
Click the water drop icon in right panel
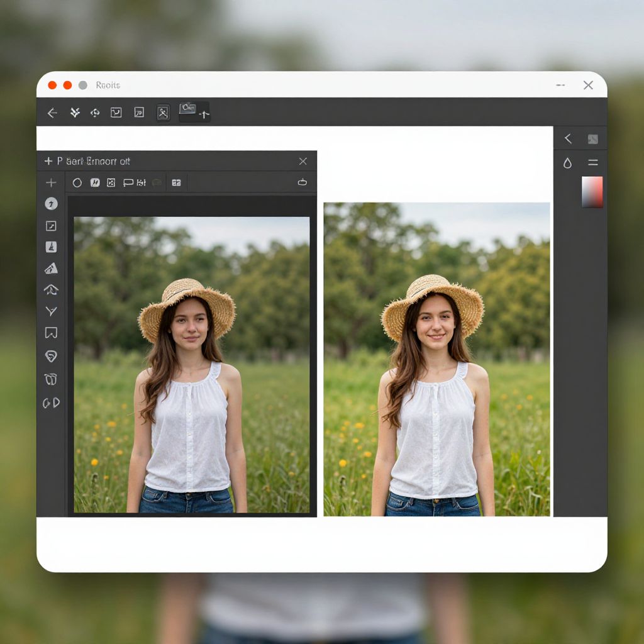tap(567, 163)
